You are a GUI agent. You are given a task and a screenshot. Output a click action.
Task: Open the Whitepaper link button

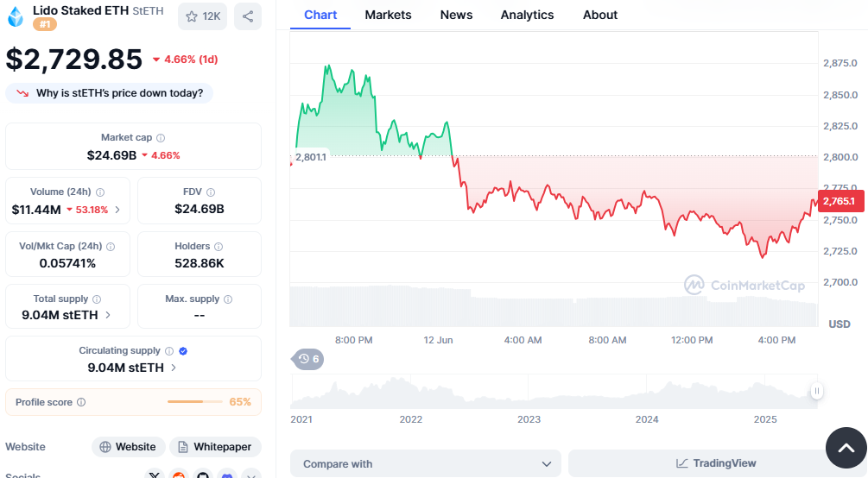[215, 446]
